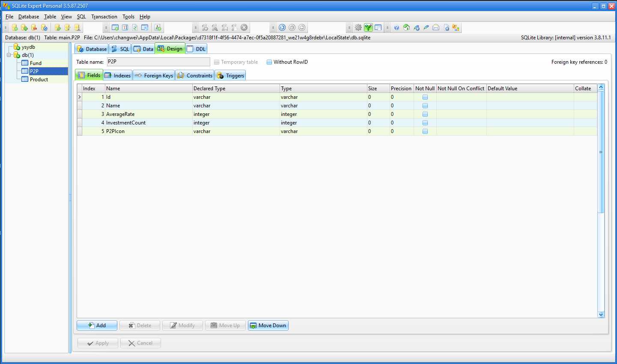This screenshot has width=617, height=364.
Task: Select the Product table in tree
Action: click(39, 80)
